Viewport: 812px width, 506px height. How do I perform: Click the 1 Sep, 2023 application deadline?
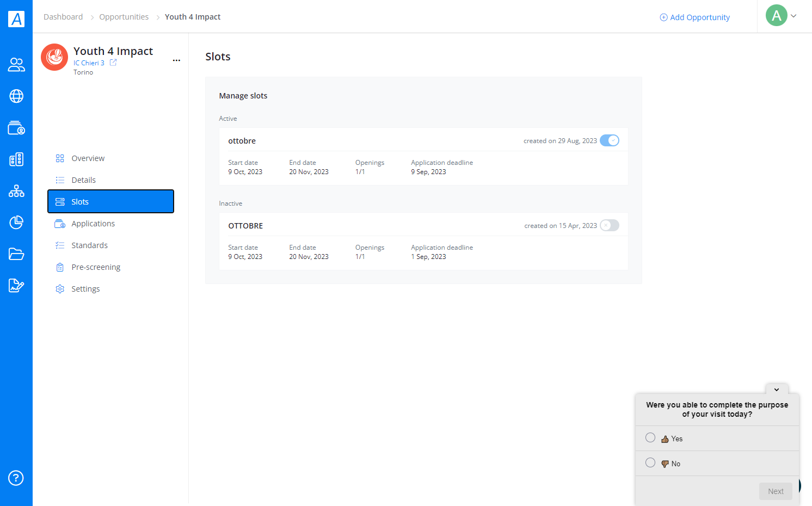tap(428, 257)
